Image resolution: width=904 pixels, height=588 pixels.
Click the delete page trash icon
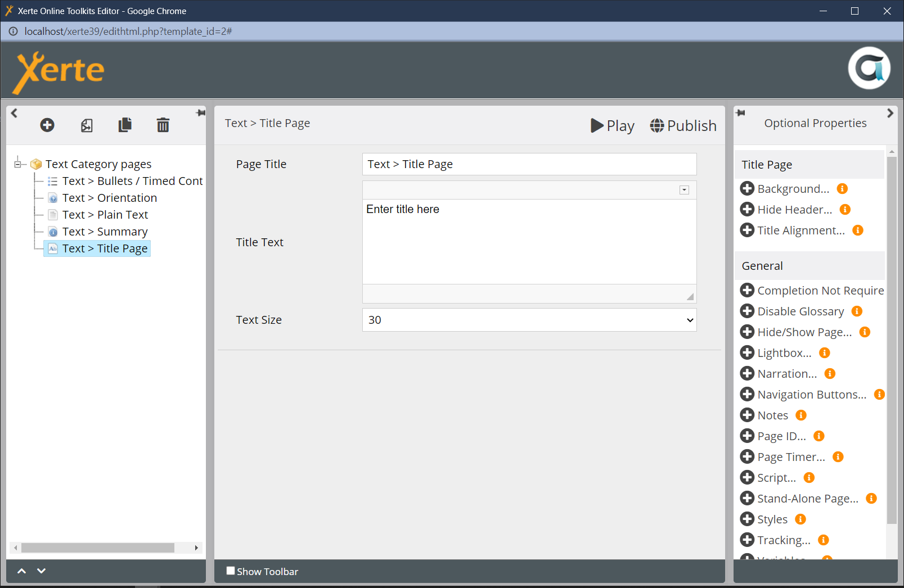pyautogui.click(x=163, y=125)
